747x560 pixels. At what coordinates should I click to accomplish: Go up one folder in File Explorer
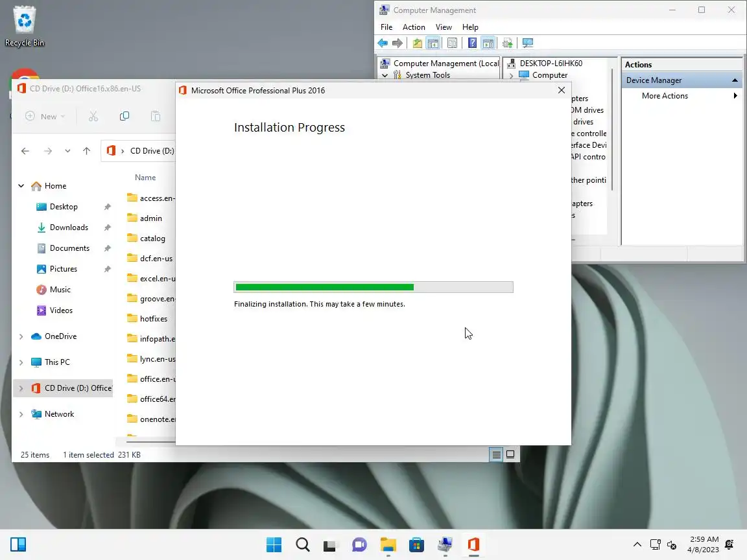click(x=86, y=151)
